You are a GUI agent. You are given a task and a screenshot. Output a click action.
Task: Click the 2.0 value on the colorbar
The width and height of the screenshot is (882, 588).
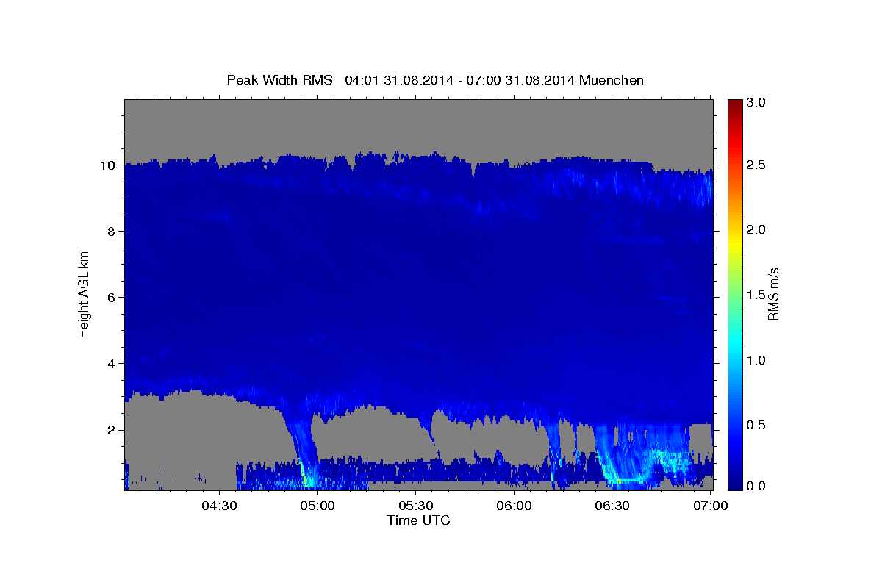point(757,230)
